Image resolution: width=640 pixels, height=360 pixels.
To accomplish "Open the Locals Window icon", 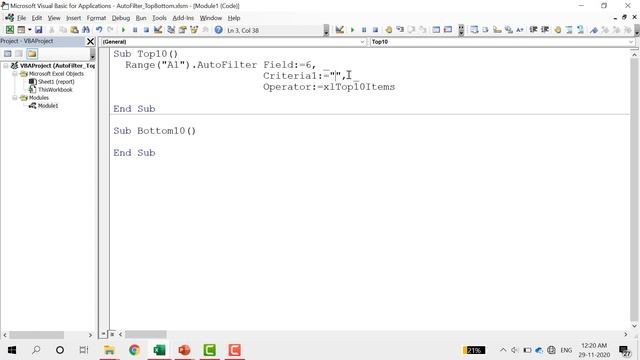I will pos(436,30).
